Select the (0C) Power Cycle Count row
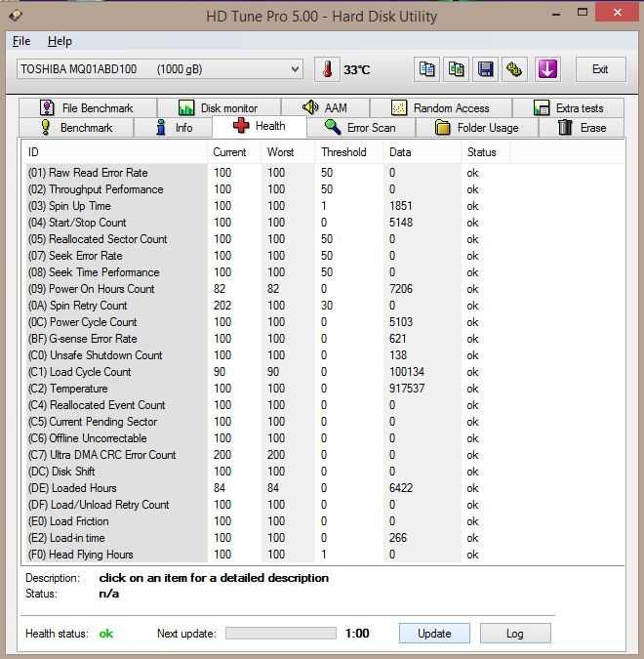 point(323,322)
